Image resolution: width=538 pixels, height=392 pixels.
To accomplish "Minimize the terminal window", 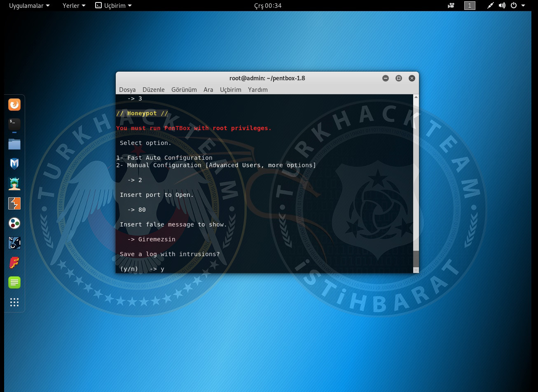I will (386, 78).
